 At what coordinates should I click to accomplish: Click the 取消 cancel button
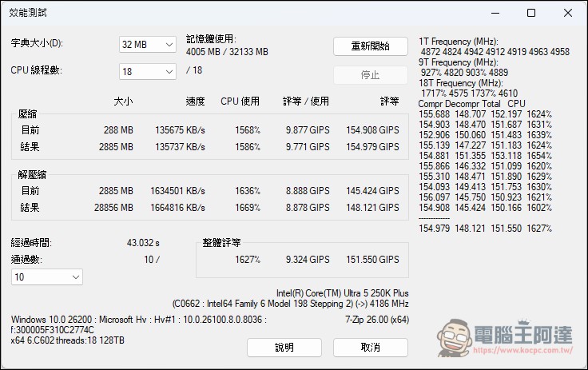tap(371, 348)
